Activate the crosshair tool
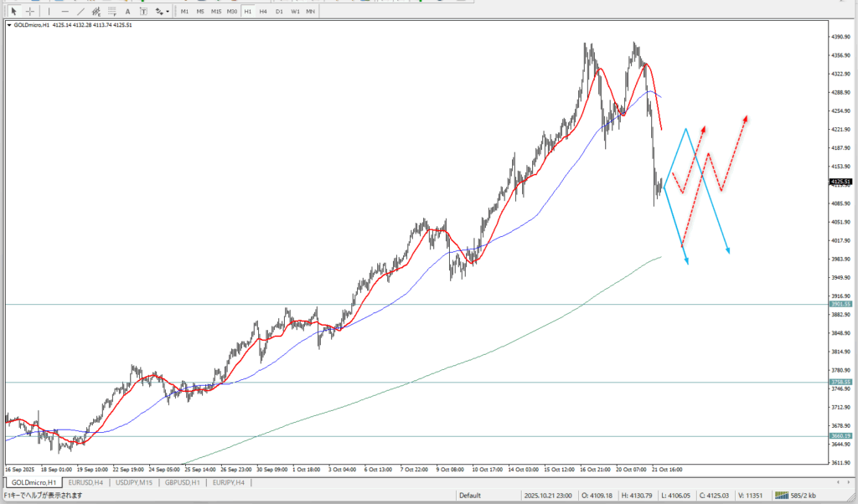The height and width of the screenshot is (504, 858). [x=30, y=12]
